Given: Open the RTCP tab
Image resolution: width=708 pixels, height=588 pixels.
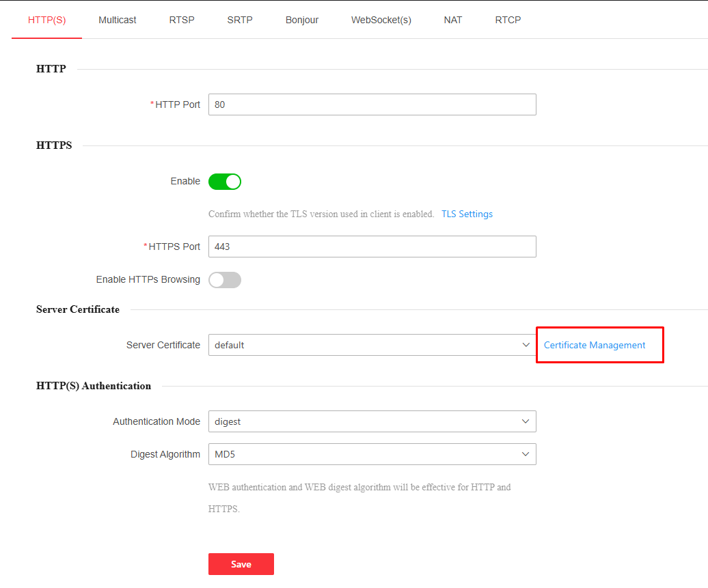Looking at the screenshot, I should coord(508,20).
